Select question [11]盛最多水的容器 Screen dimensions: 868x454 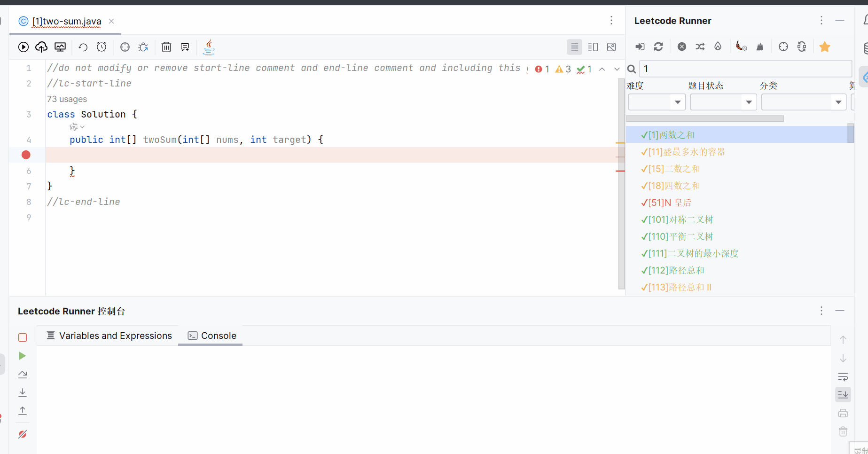point(737,152)
